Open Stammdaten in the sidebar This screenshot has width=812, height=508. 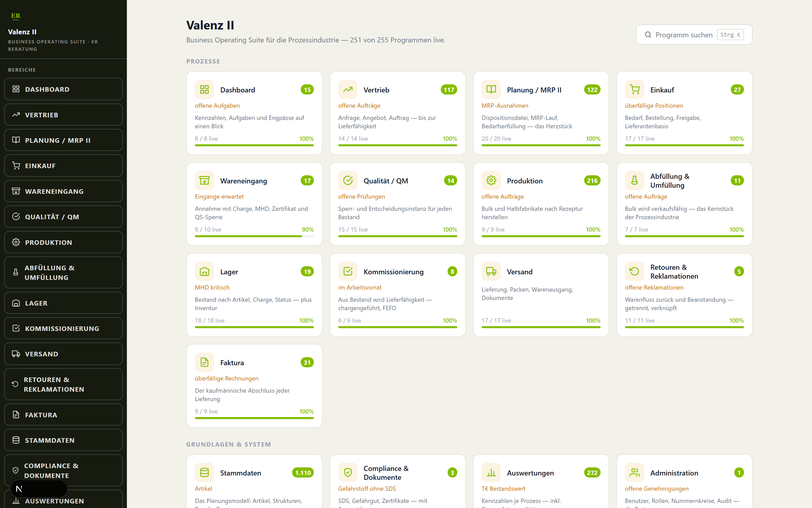click(x=63, y=440)
